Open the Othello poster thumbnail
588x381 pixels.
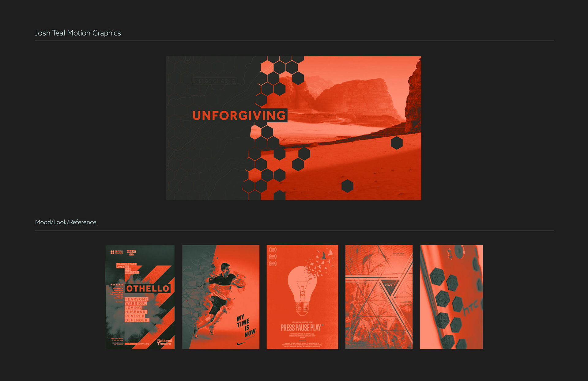point(140,297)
